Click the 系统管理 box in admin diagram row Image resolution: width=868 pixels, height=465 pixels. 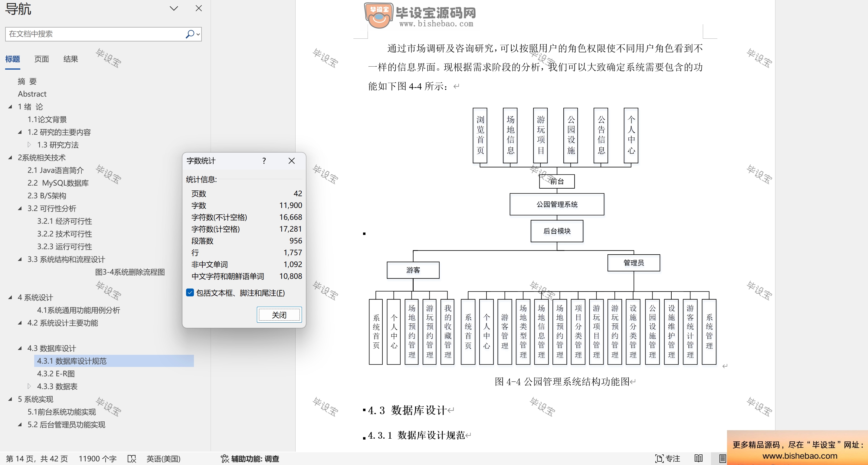709,332
